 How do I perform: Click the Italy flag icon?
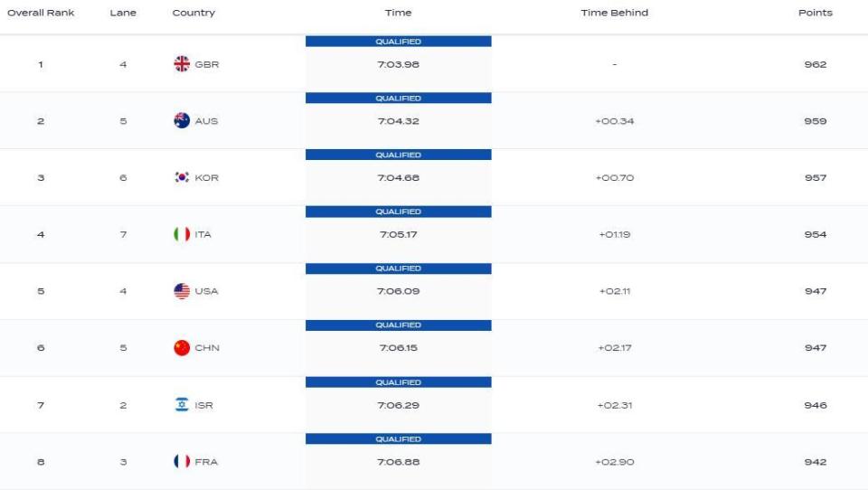coord(182,234)
